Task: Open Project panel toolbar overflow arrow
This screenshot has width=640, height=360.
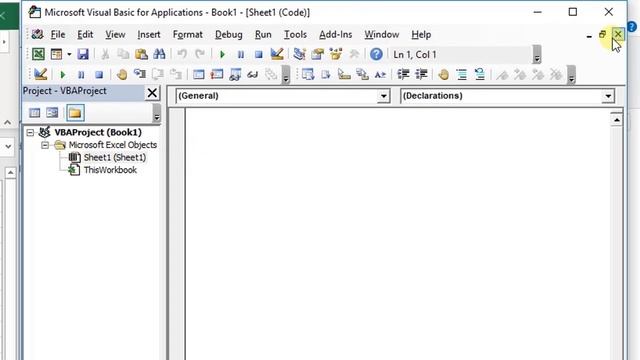Action: tap(156, 113)
